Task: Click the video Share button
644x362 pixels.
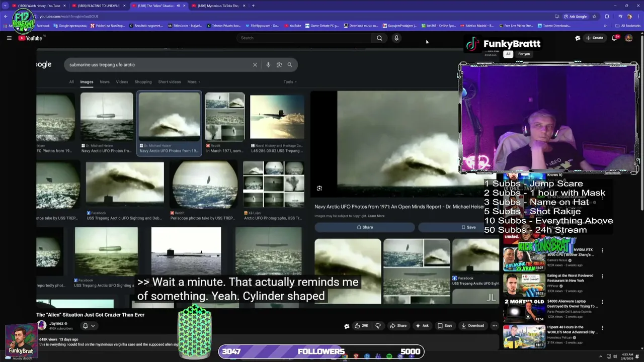Action: [398, 326]
